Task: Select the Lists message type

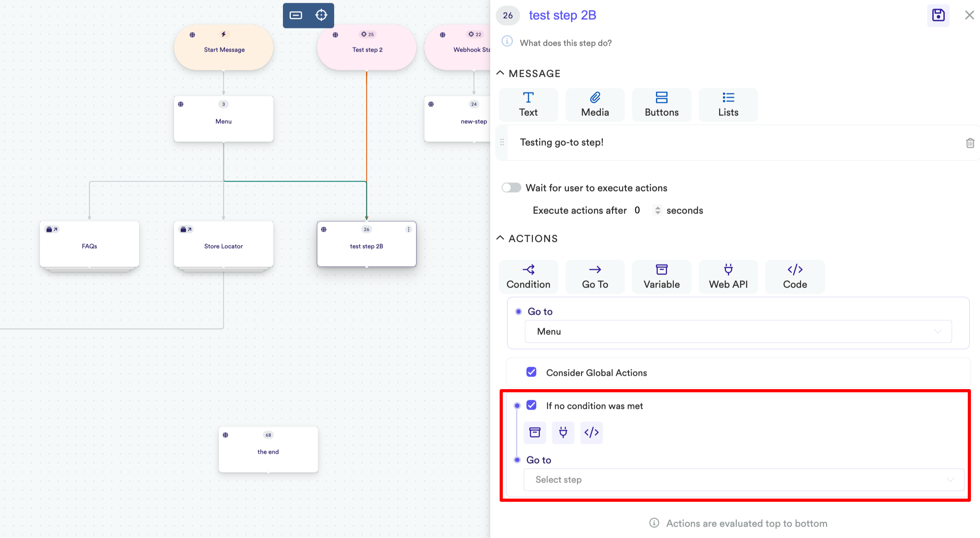Action: tap(728, 104)
